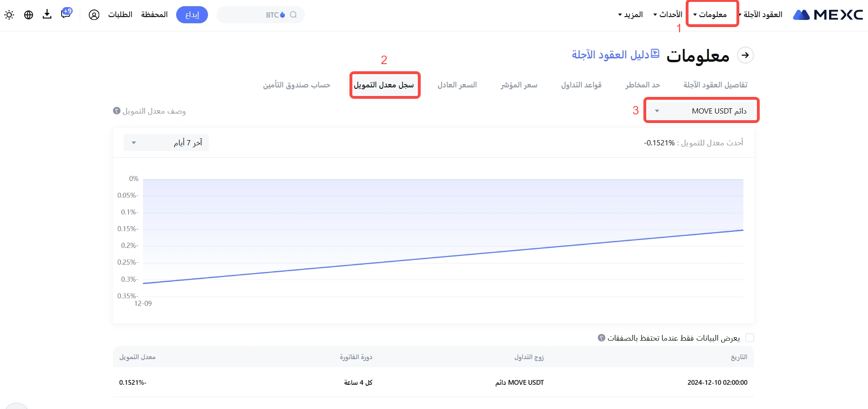Open the المحفظة wallet menu
Image resolution: width=868 pixels, height=409 pixels.
154,15
